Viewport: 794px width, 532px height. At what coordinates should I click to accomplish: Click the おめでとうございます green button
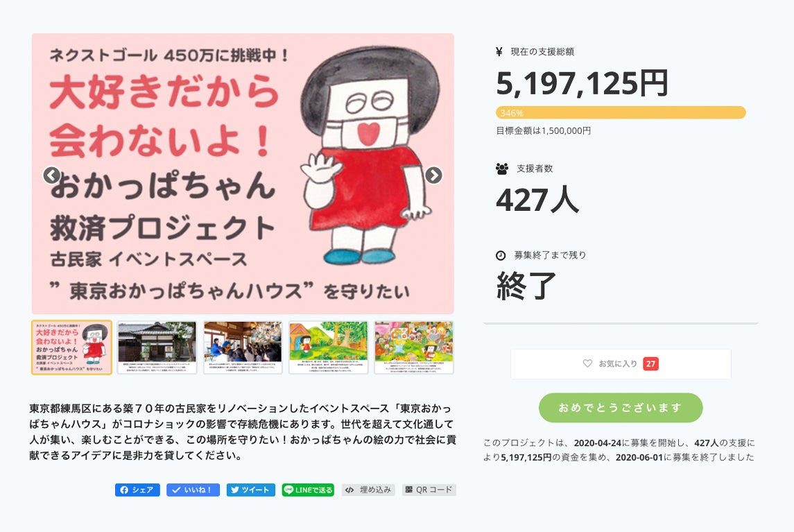coord(621,408)
